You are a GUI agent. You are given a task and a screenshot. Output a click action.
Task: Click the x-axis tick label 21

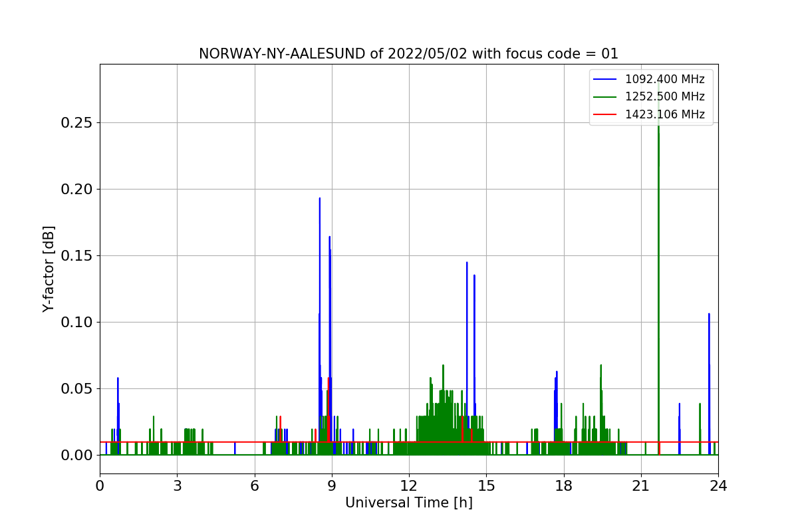[x=641, y=486]
